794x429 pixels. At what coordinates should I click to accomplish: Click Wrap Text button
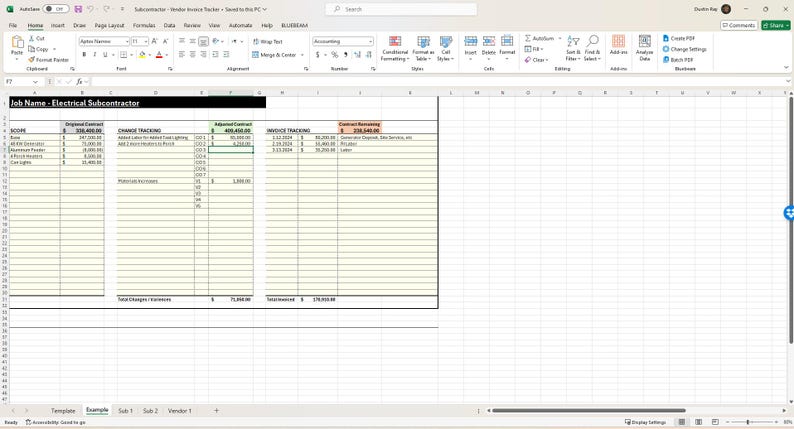pyautogui.click(x=268, y=42)
